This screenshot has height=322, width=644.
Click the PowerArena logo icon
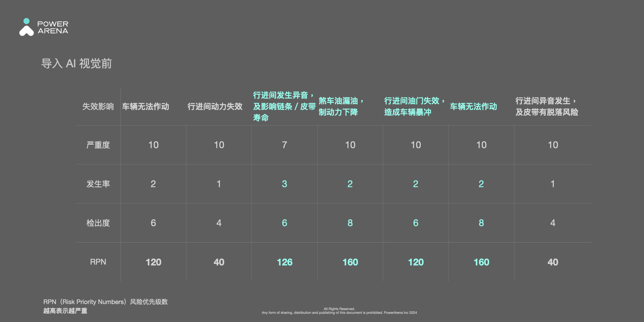click(x=26, y=27)
